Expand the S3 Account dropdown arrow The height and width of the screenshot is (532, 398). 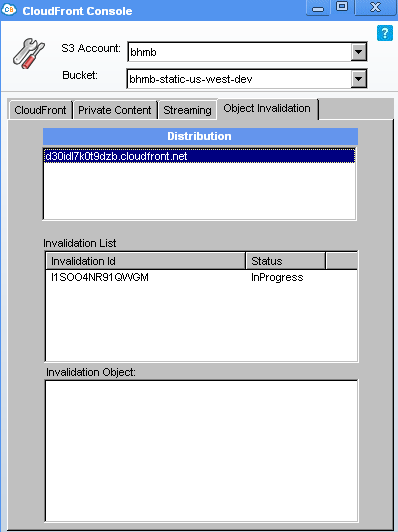tap(358, 52)
